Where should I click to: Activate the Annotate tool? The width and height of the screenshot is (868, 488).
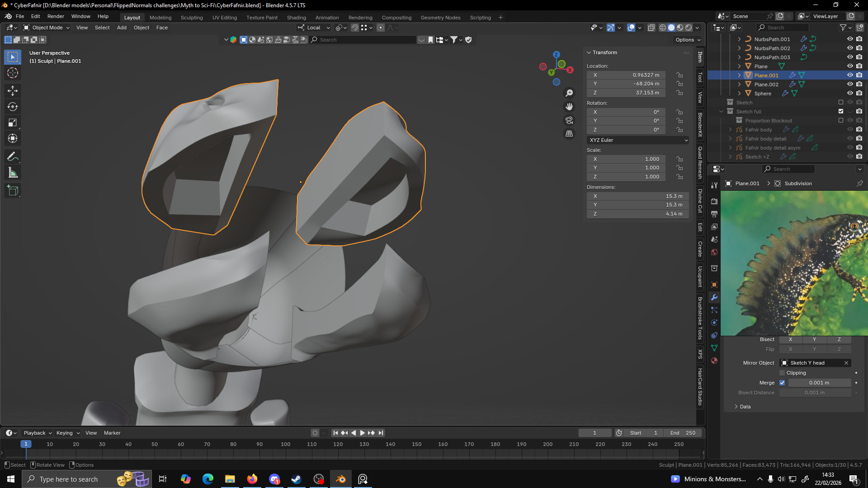(x=13, y=157)
